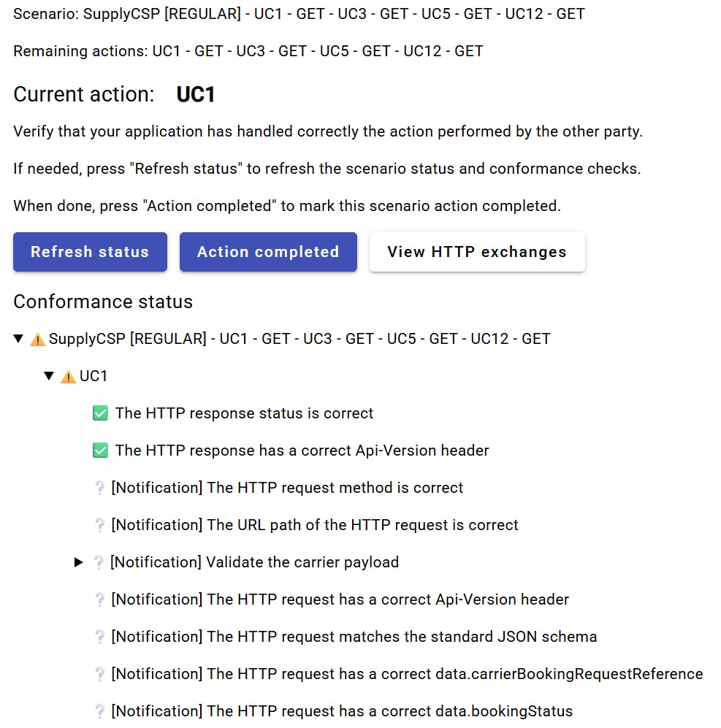721x728 pixels.
Task: Click question mark for standard JSON schema check
Action: pyautogui.click(x=99, y=637)
